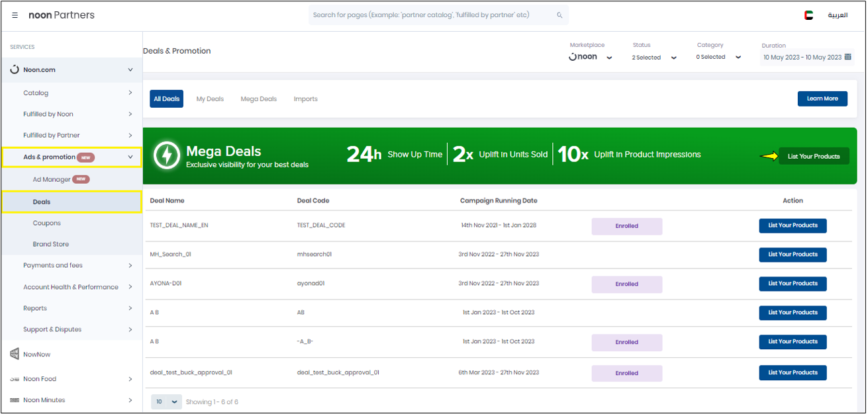868x414 pixels.
Task: Collapse the Ads & promotion section
Action: click(130, 157)
